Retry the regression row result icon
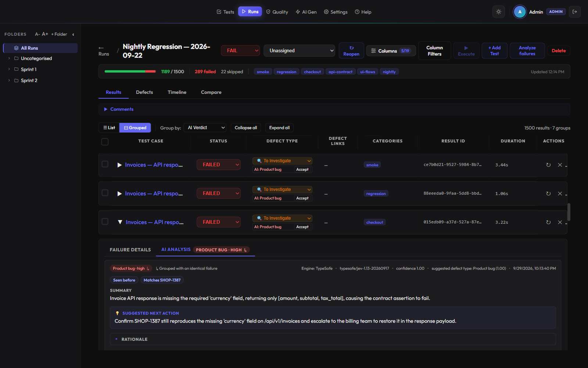 [548, 194]
